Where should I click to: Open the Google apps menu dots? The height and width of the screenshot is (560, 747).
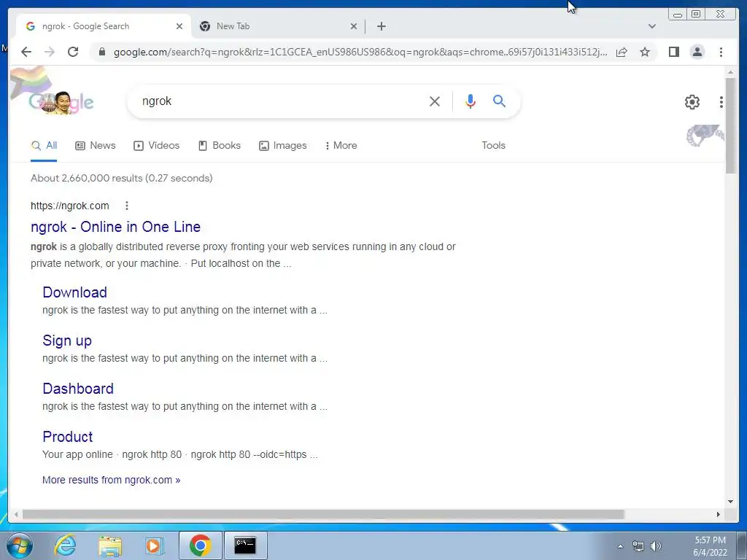pyautogui.click(x=721, y=101)
